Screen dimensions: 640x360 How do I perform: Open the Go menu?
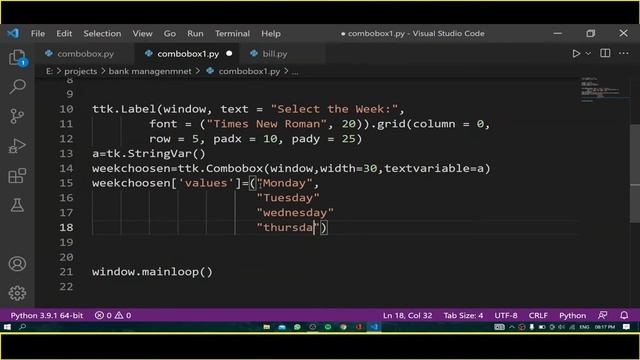(170, 33)
